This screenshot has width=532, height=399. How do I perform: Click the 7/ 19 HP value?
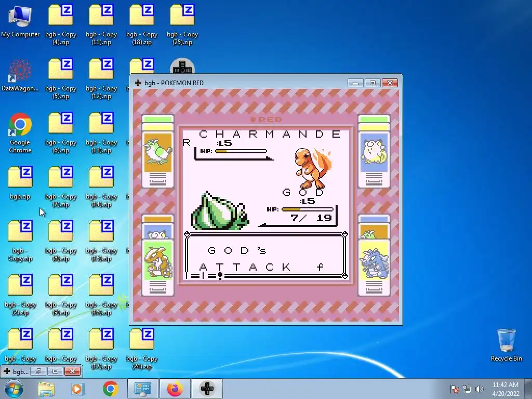tap(311, 218)
